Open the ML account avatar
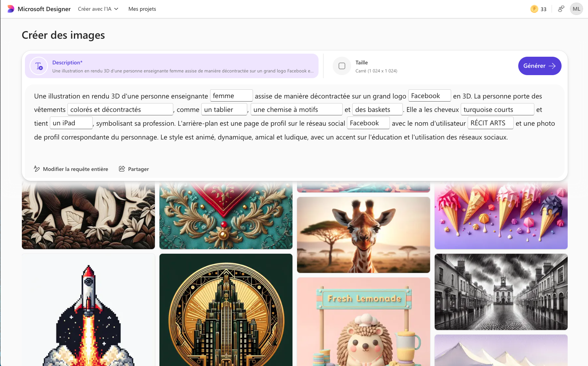The image size is (588, 366). [x=577, y=9]
